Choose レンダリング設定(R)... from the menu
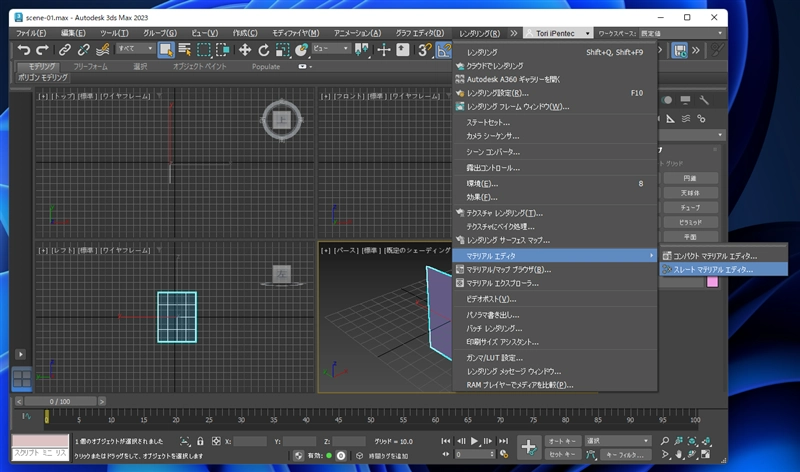The image size is (800, 472). (x=554, y=93)
